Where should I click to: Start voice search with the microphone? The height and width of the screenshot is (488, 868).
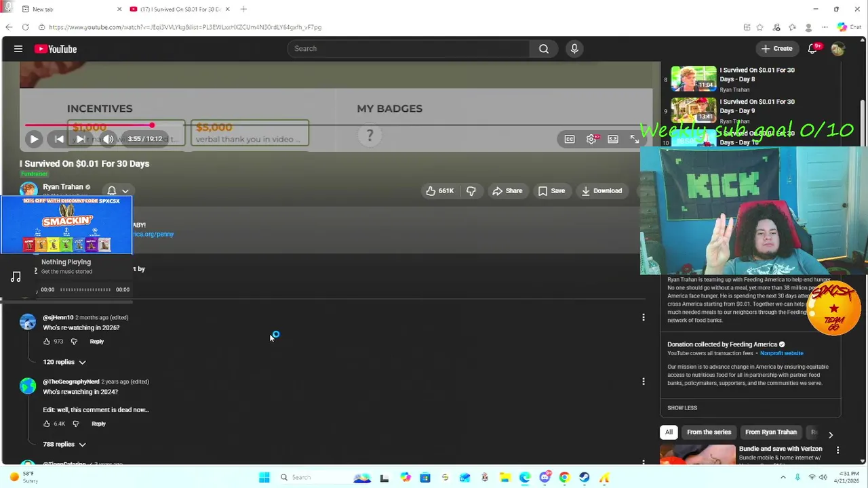574,49
